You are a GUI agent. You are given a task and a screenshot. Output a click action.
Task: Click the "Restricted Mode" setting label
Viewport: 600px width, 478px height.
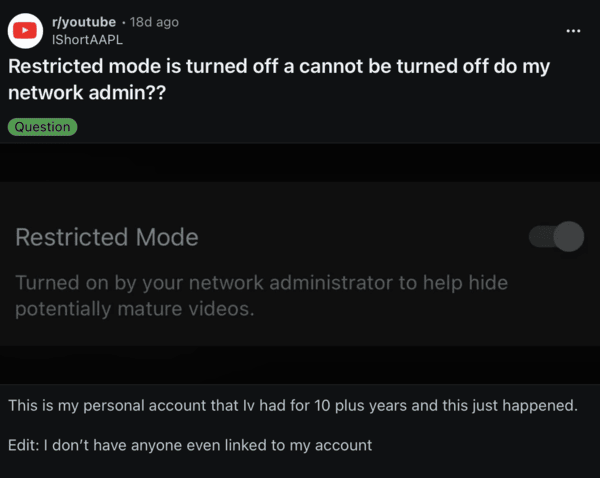pos(107,238)
